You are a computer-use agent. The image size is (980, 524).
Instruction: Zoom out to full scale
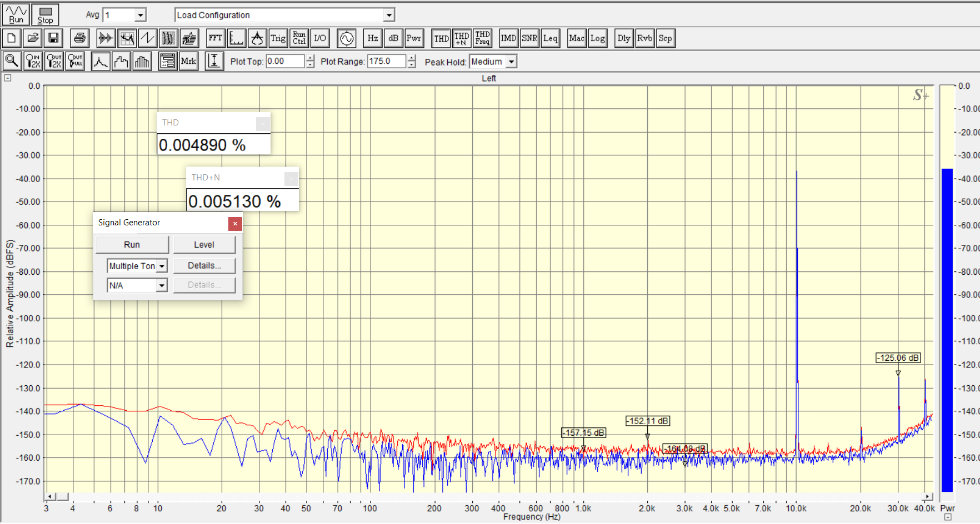tap(76, 61)
